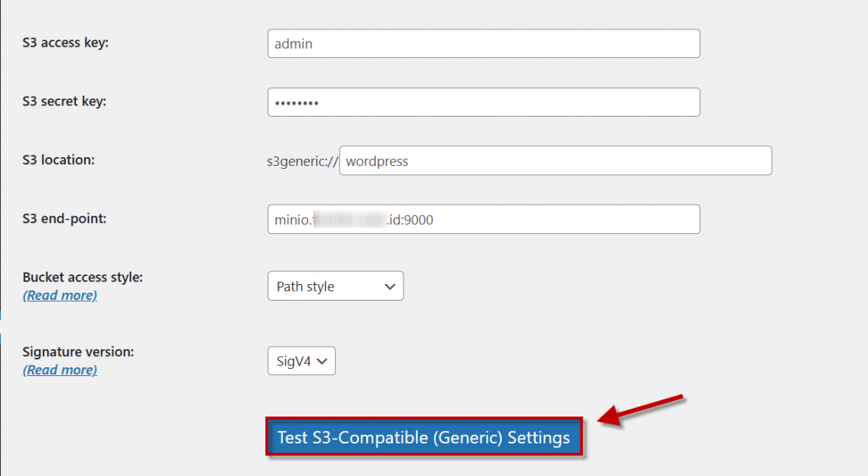Click the blurred domain part of end-point
Viewport: 868px width, 476px height.
click(349, 221)
